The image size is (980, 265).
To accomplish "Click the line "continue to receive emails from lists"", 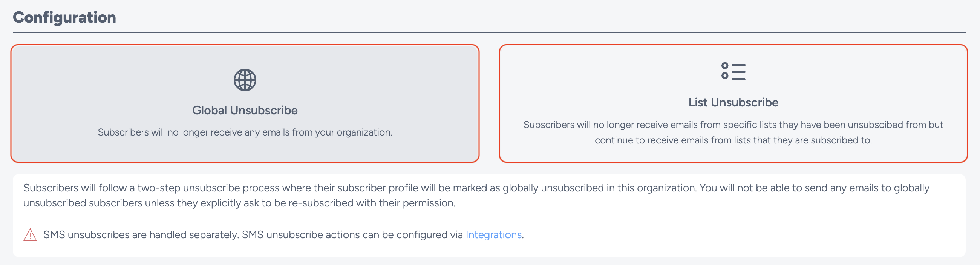I will coord(733,140).
